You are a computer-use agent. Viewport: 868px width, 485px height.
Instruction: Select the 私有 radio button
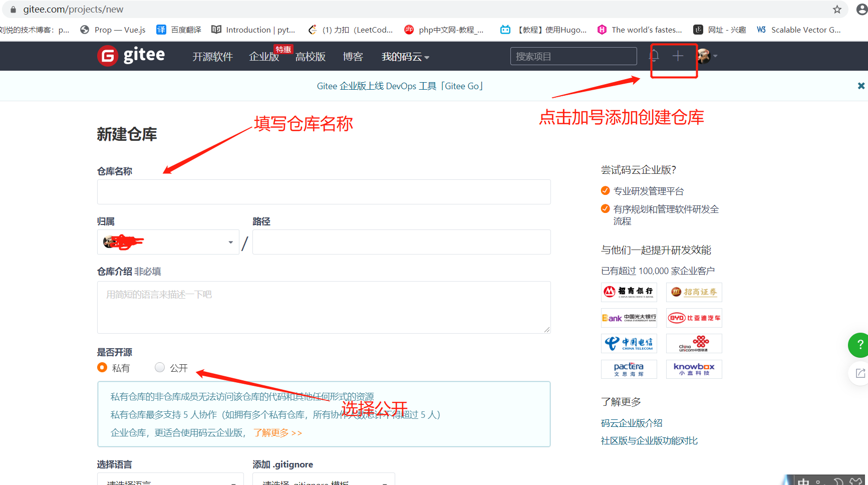click(102, 367)
